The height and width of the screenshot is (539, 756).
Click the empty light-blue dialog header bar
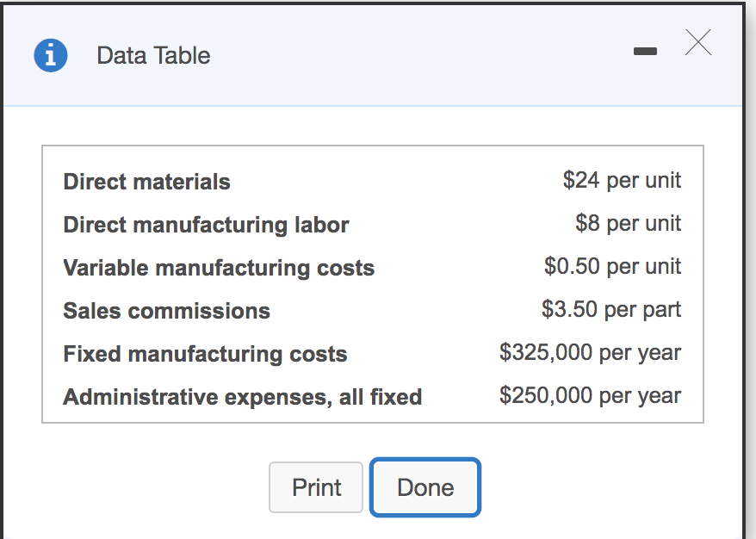coord(413,56)
